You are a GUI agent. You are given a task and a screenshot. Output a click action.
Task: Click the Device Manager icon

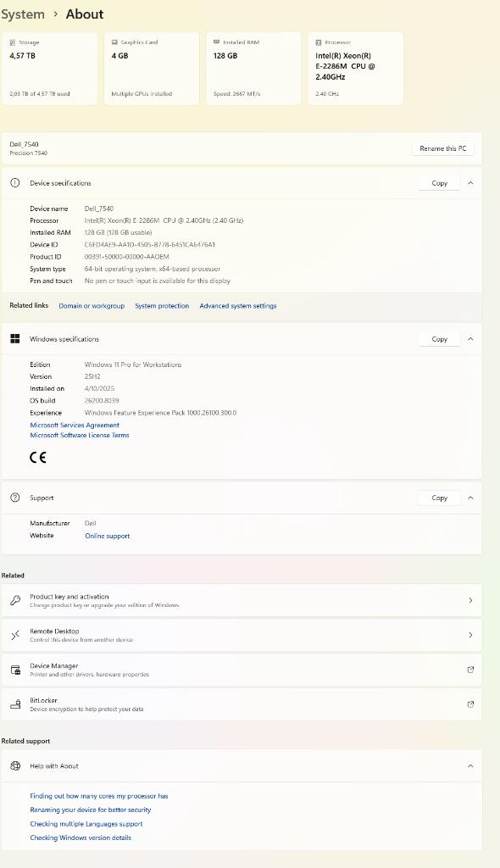pos(15,670)
